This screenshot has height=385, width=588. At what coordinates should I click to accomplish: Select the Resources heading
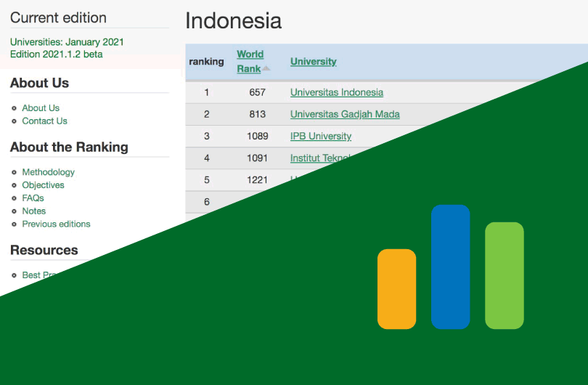(x=44, y=250)
